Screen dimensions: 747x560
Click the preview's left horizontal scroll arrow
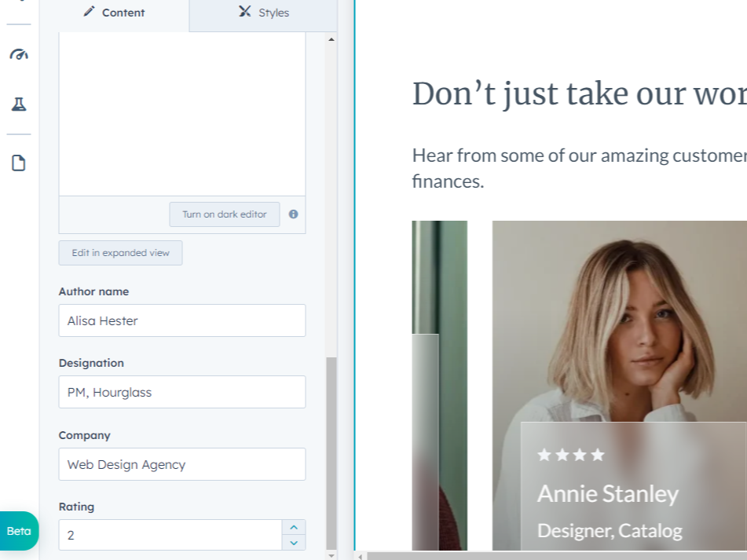[x=361, y=555]
